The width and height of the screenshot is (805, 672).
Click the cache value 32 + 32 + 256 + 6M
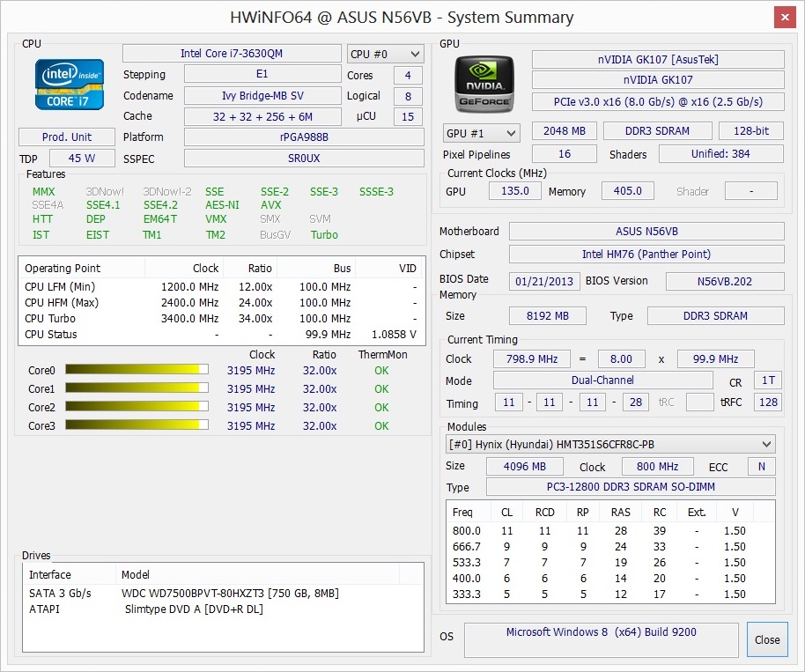[262, 116]
